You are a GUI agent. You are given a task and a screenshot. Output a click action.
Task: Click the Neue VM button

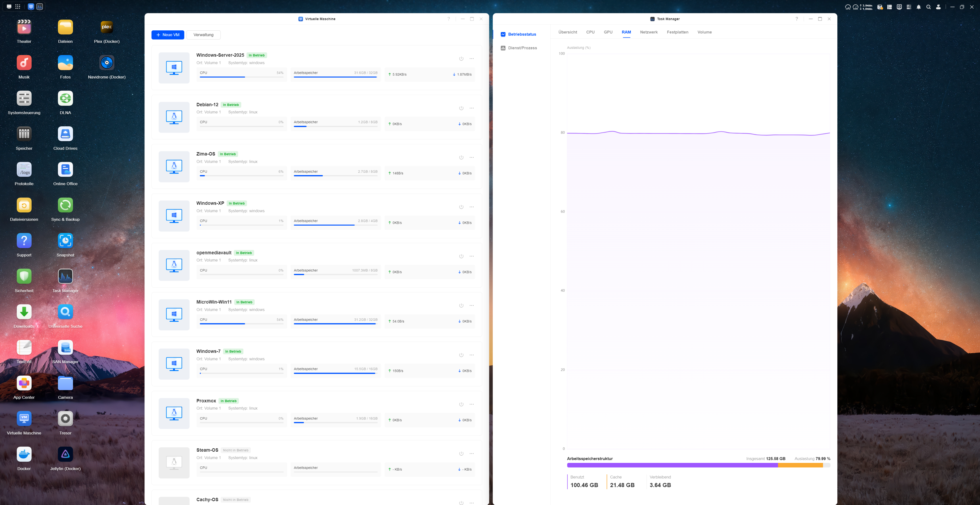(x=168, y=35)
